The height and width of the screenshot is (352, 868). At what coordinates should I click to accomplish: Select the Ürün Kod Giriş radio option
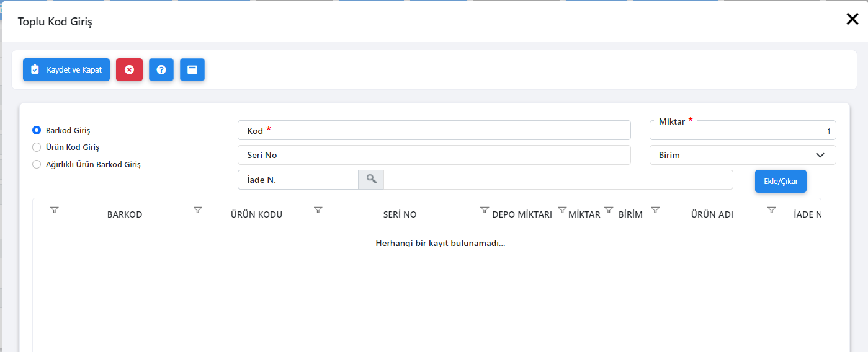click(37, 147)
